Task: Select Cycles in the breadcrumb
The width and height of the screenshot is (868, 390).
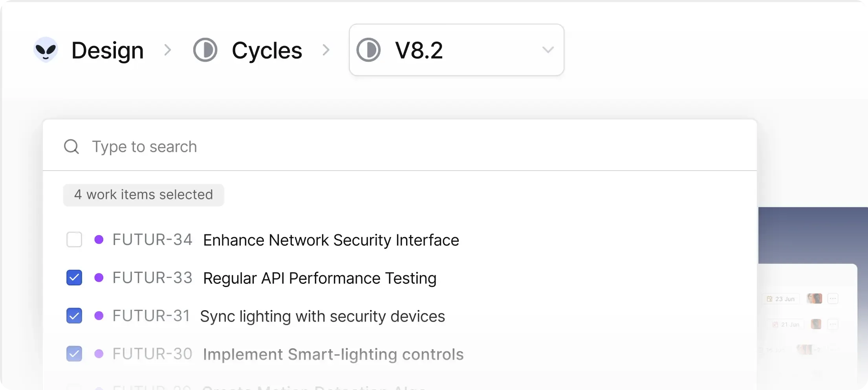Action: 267,50
